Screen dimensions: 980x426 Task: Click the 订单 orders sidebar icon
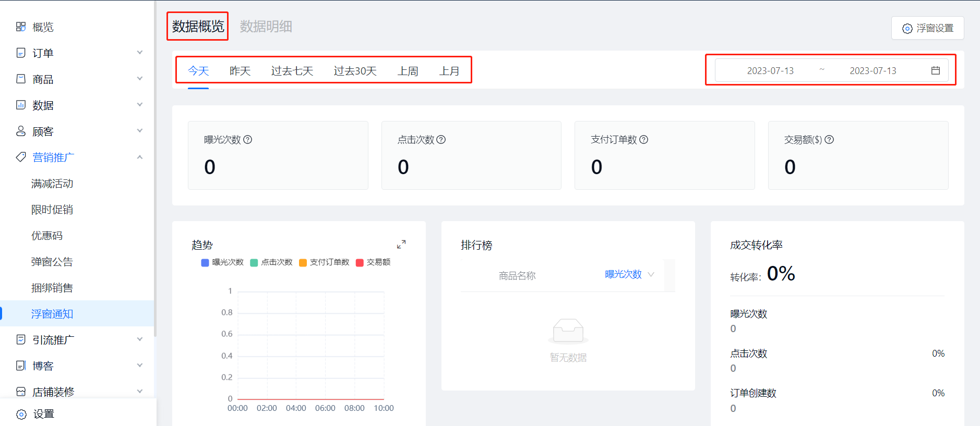[x=21, y=53]
